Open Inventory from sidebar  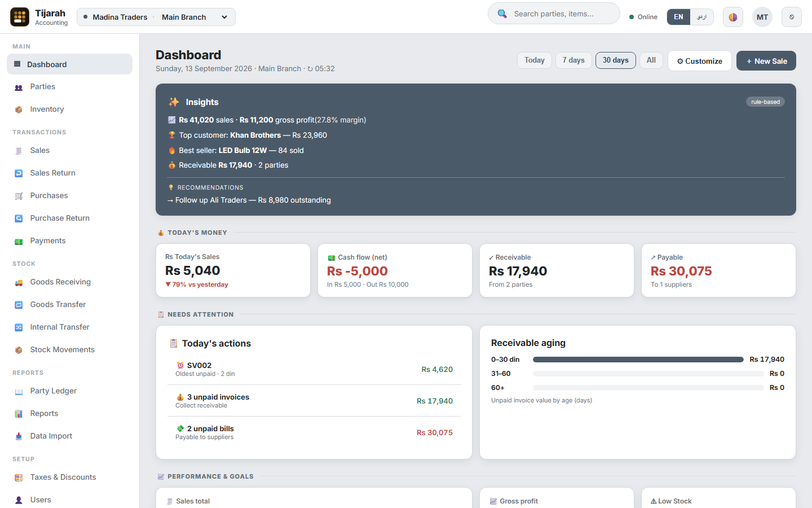click(69, 110)
